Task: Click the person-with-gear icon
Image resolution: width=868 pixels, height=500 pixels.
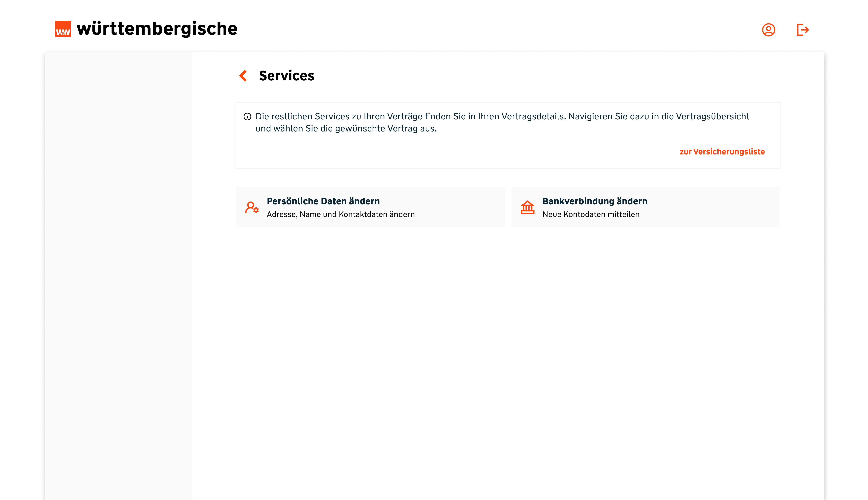Action: (x=252, y=207)
